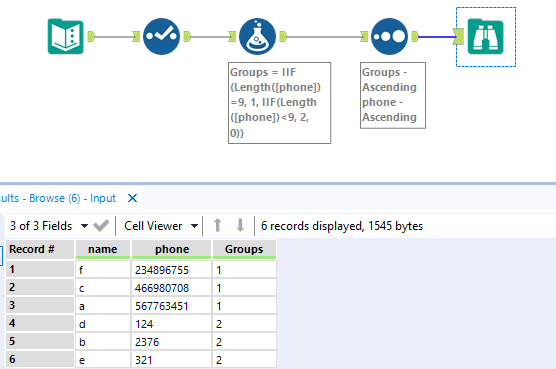Screen dimensions: 556x369
Task: Select record row 6
Action: [40, 360]
